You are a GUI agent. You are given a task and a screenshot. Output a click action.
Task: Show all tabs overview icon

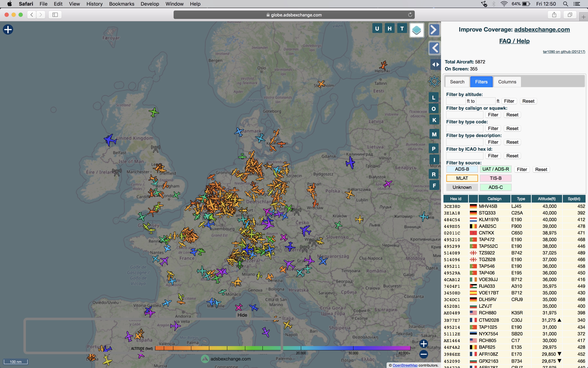570,15
